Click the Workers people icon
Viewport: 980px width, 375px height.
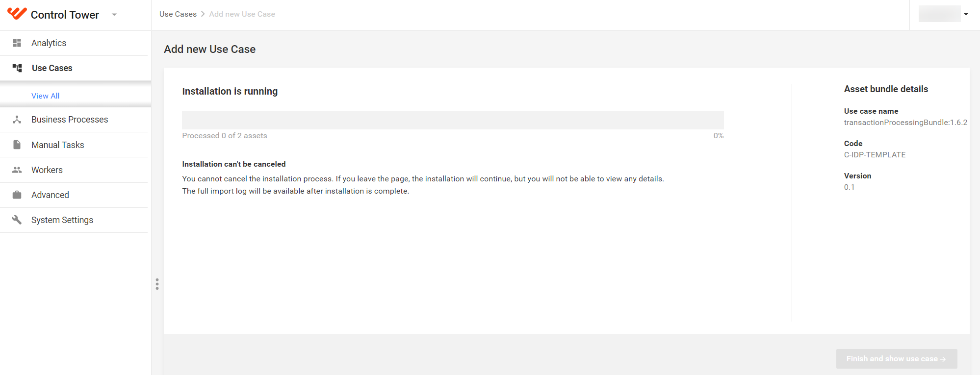pyautogui.click(x=17, y=170)
